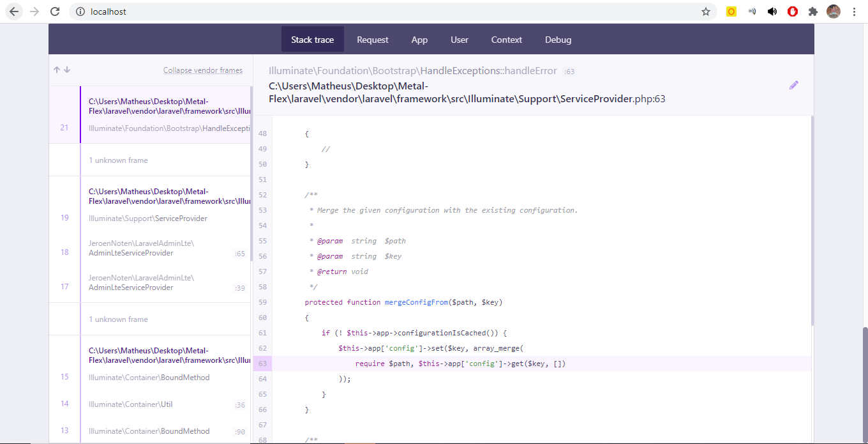Reload the localhost page

click(x=55, y=11)
